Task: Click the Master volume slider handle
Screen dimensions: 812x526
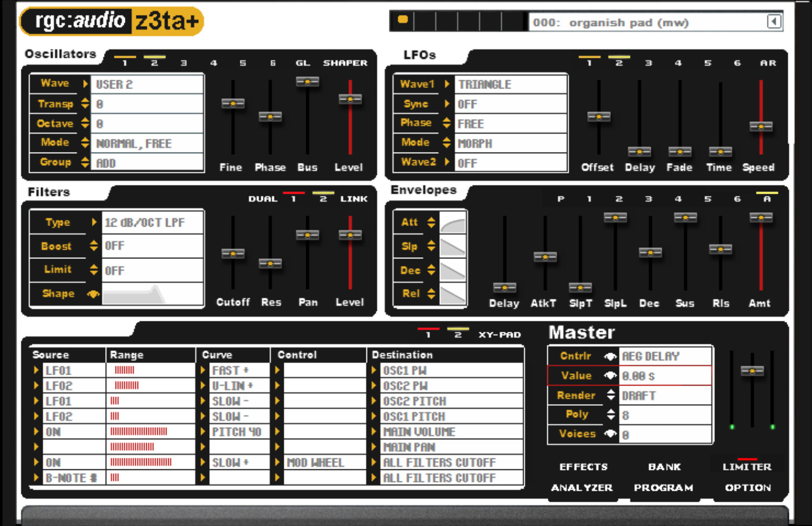Action: tap(752, 371)
